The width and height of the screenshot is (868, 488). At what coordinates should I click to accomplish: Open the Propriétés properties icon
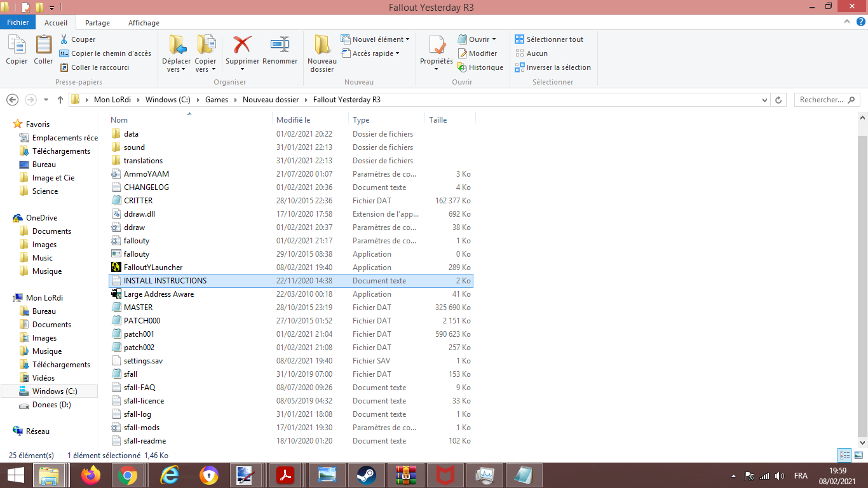pyautogui.click(x=436, y=46)
